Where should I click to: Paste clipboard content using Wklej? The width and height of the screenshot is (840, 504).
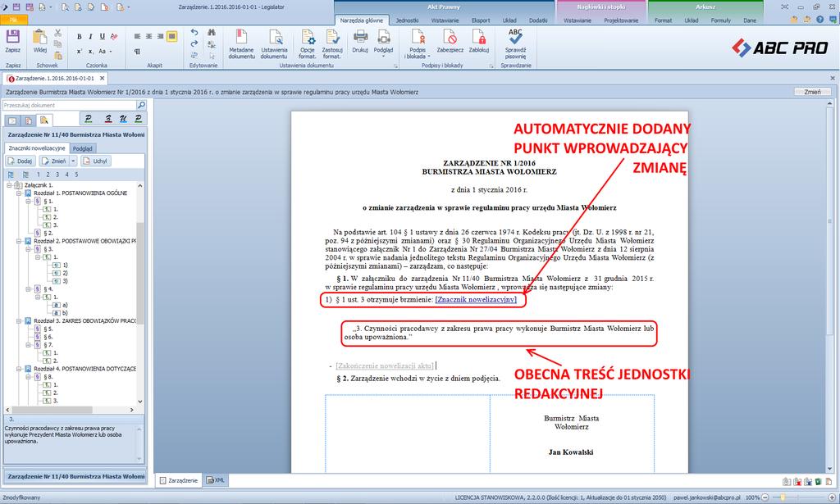click(39, 42)
